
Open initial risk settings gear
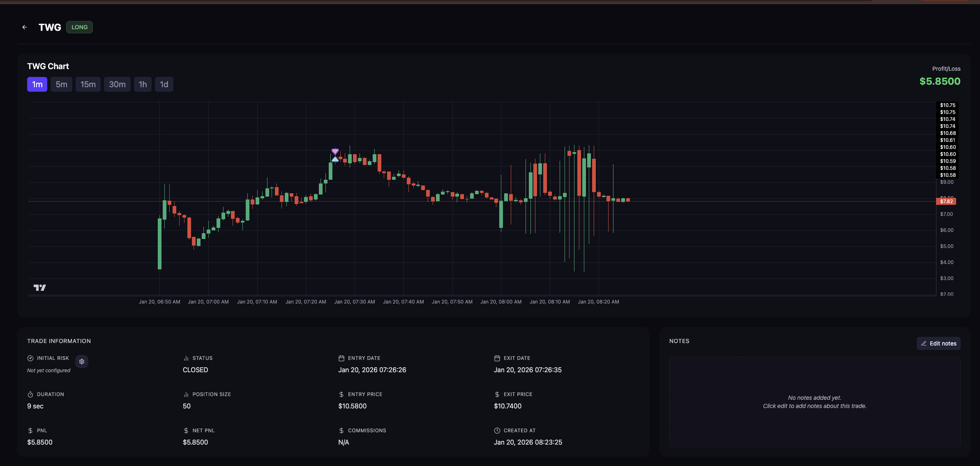(82, 362)
